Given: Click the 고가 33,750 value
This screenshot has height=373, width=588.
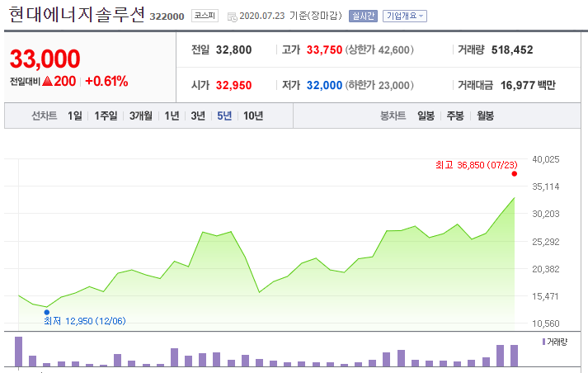Looking at the screenshot, I should 324,50.
